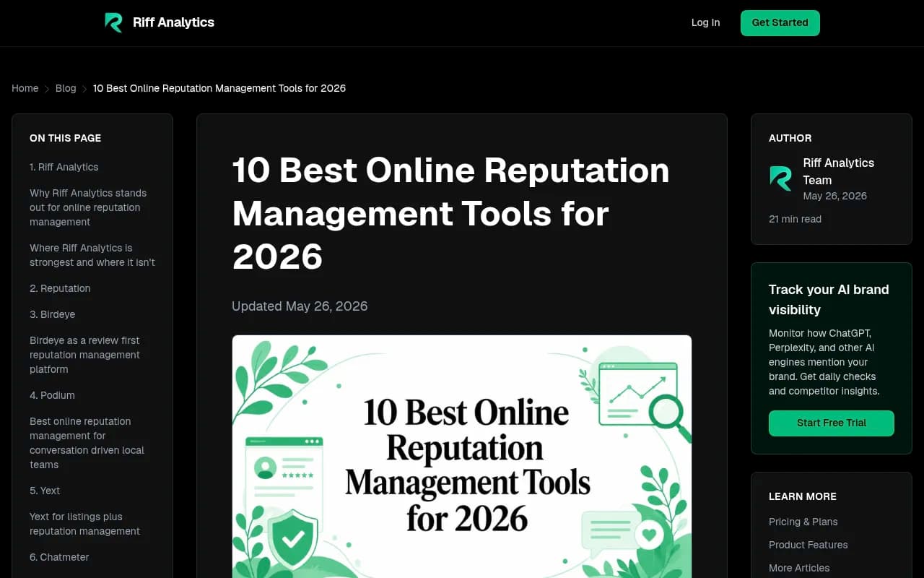Click the Start Free Trial button
924x578 pixels.
tap(832, 423)
